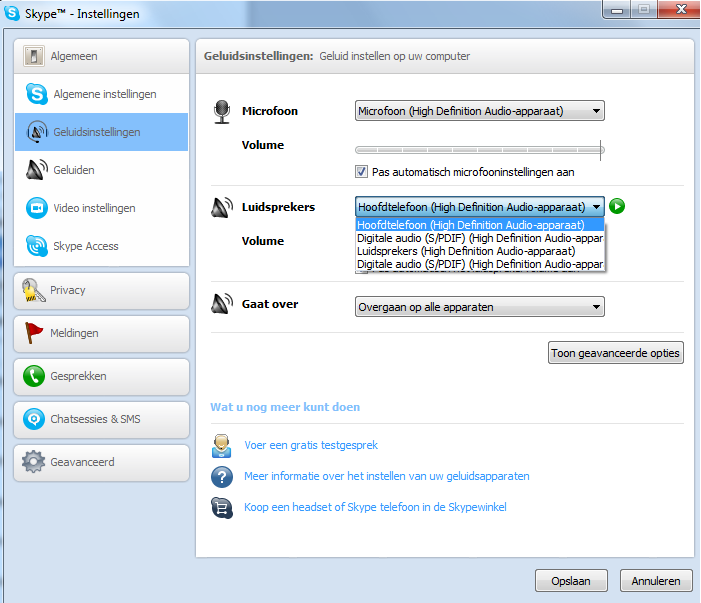Click the microphone volume slider handle
The height and width of the screenshot is (603, 701).
coord(600,150)
